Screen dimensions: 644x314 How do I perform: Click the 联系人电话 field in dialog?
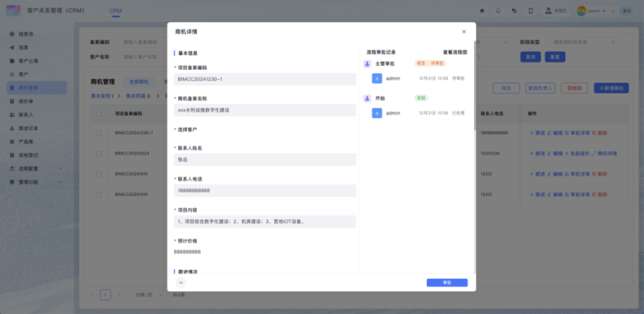point(265,190)
